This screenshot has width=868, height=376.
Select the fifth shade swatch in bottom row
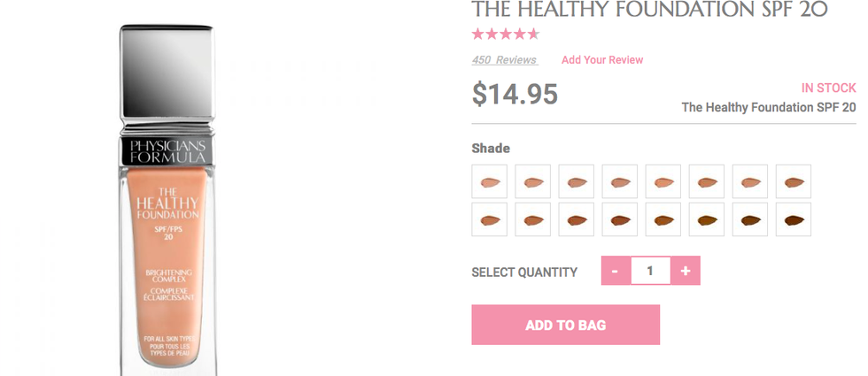pyautogui.click(x=663, y=219)
